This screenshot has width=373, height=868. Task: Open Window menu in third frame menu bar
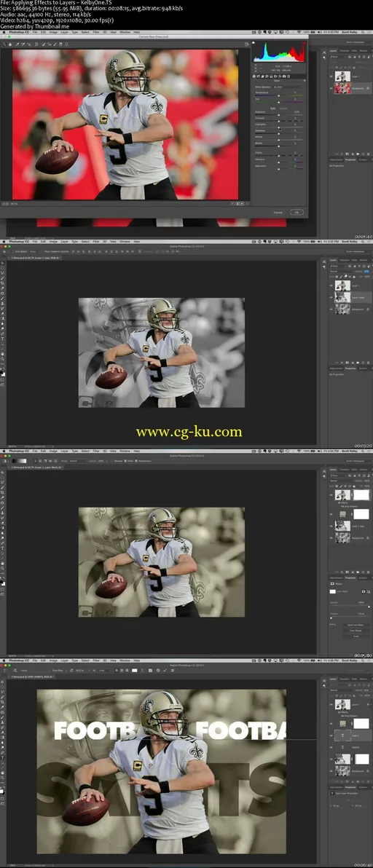pyautogui.click(x=125, y=451)
